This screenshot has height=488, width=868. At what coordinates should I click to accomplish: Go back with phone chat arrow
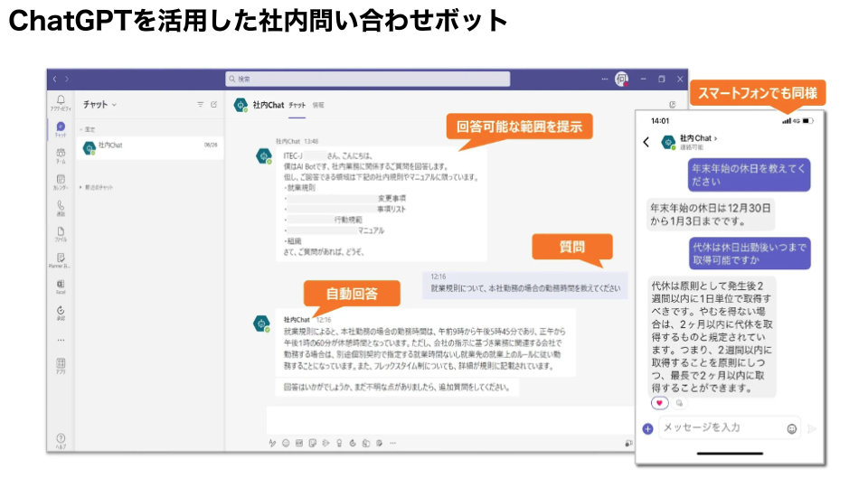pyautogui.click(x=646, y=142)
